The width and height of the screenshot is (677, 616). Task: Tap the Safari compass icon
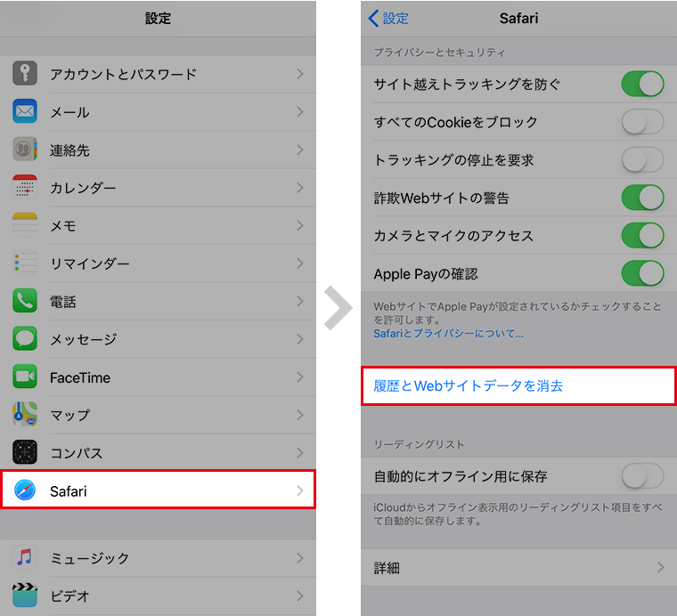tap(25, 490)
